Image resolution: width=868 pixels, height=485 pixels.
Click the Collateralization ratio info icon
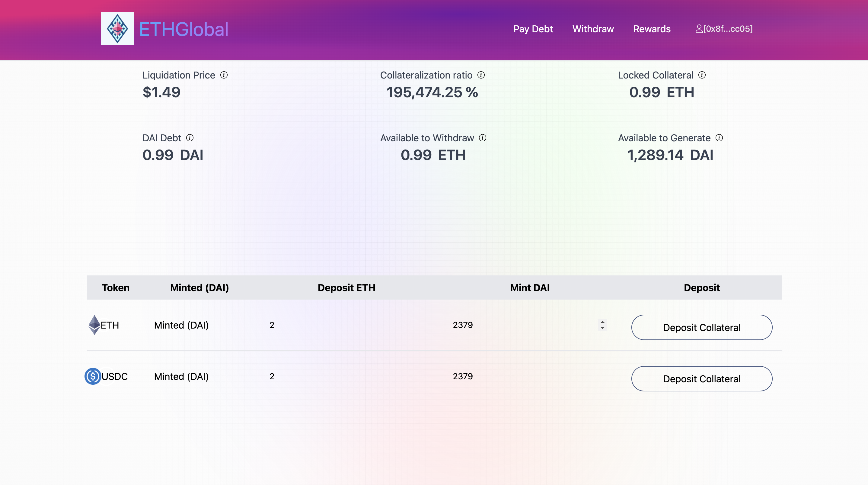pyautogui.click(x=481, y=75)
